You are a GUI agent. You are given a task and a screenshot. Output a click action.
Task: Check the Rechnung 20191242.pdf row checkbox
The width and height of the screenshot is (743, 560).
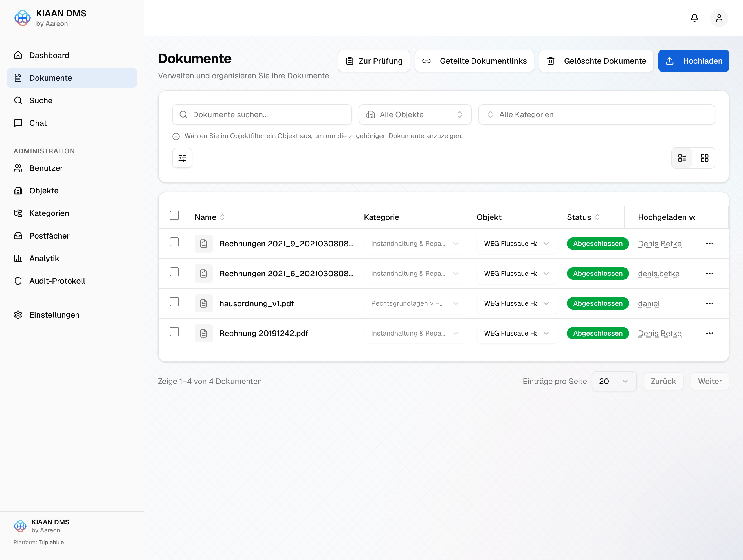point(174,332)
